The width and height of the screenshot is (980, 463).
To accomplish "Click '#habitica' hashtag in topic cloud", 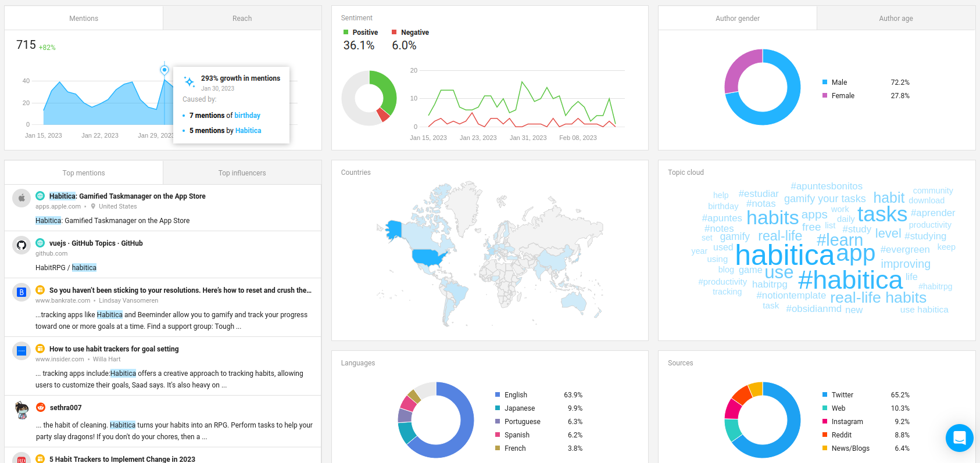I will (850, 280).
